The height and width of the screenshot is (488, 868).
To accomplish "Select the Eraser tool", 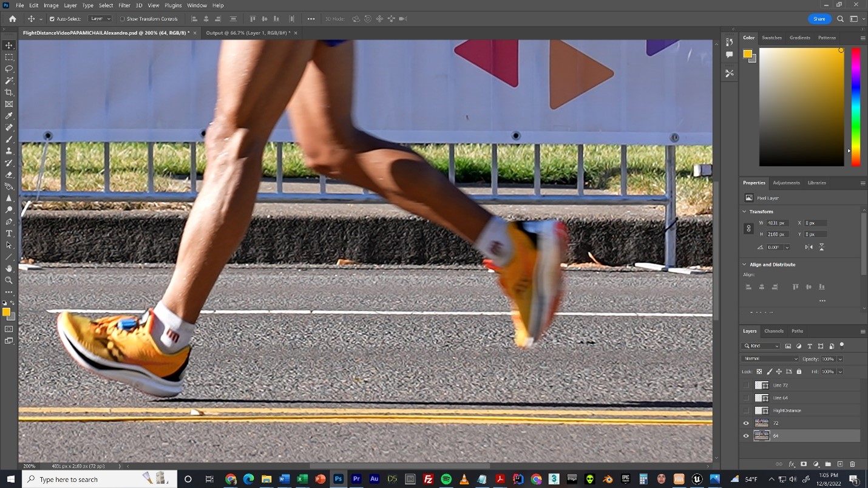I will [9, 175].
